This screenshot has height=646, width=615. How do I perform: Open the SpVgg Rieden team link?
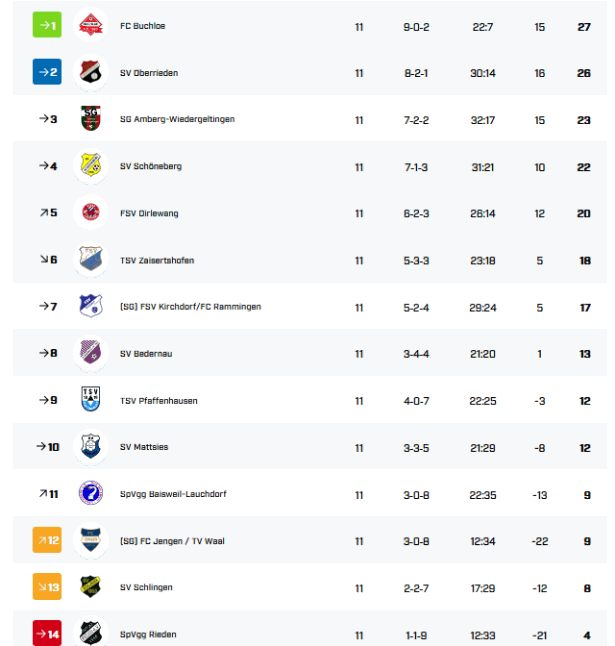coord(147,634)
